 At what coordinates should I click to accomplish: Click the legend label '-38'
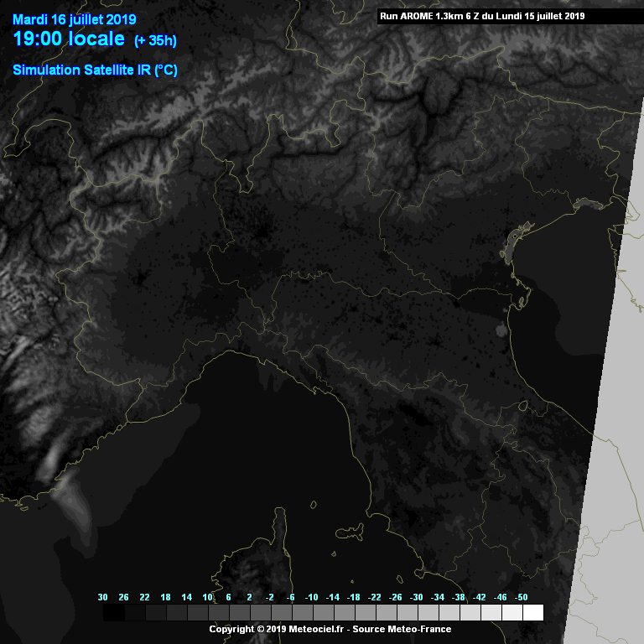[459, 597]
